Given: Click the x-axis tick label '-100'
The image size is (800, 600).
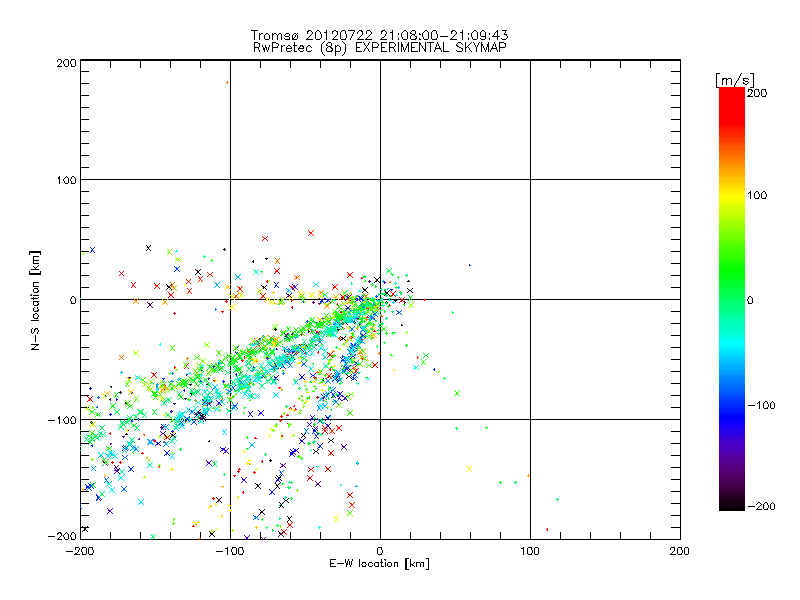Looking at the screenshot, I should coord(230,551).
